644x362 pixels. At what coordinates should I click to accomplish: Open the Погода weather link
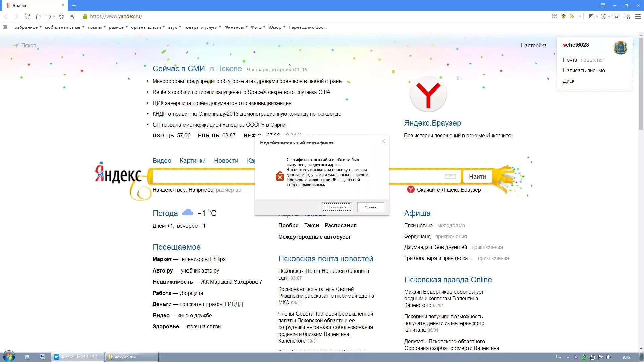point(165,213)
